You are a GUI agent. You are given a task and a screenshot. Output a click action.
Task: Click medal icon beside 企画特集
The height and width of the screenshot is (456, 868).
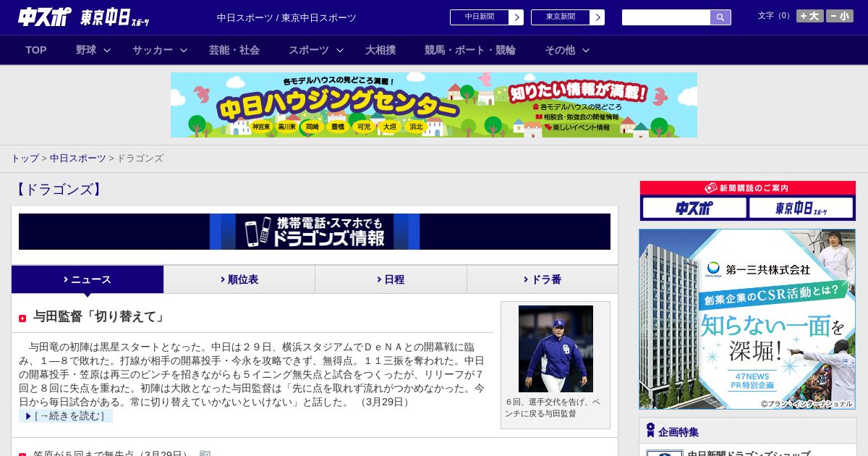(650, 431)
